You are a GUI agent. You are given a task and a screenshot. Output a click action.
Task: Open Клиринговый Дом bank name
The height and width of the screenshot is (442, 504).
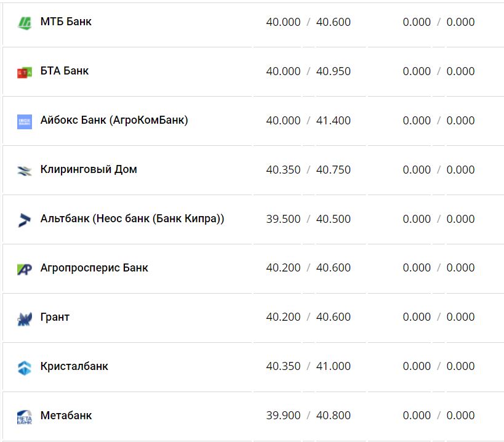pyautogui.click(x=89, y=169)
